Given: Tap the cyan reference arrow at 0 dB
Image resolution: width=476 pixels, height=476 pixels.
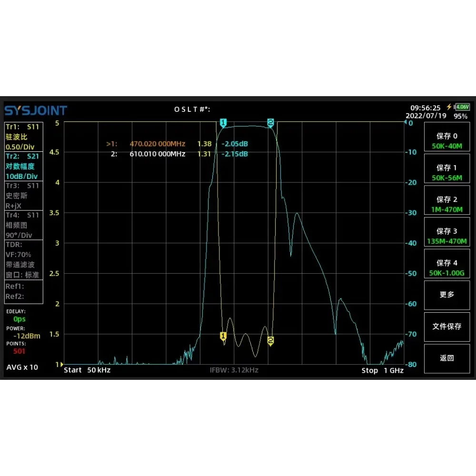Looking at the screenshot, I should pyautogui.click(x=406, y=122).
